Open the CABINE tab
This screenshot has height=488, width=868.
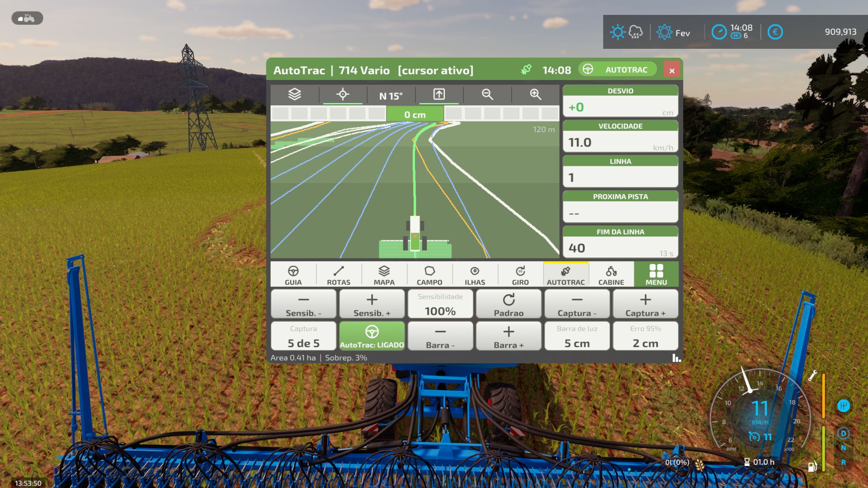click(x=611, y=275)
